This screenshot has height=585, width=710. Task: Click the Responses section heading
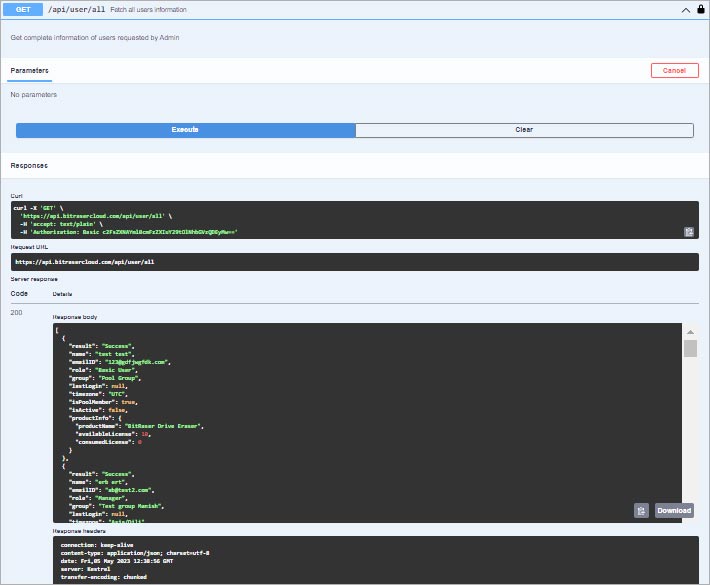(x=29, y=166)
